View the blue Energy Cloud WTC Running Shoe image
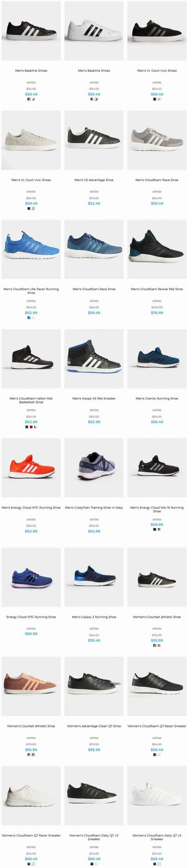The height and width of the screenshot is (868, 187). click(x=31, y=577)
